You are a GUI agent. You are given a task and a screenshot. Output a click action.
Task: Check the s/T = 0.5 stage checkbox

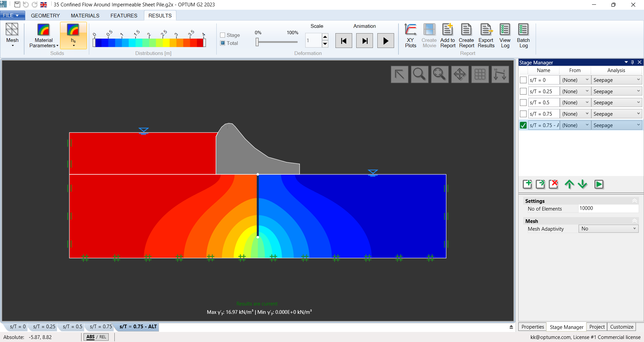pyautogui.click(x=523, y=103)
